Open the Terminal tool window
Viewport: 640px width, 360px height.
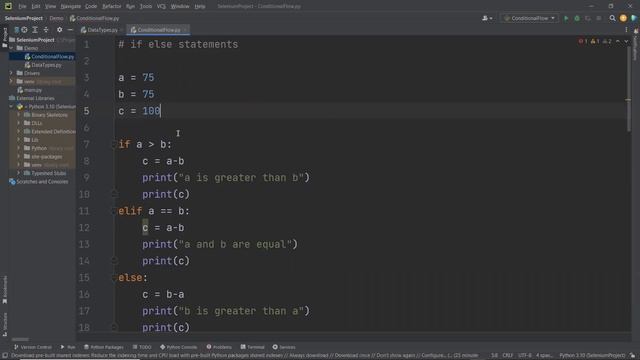pos(252,347)
